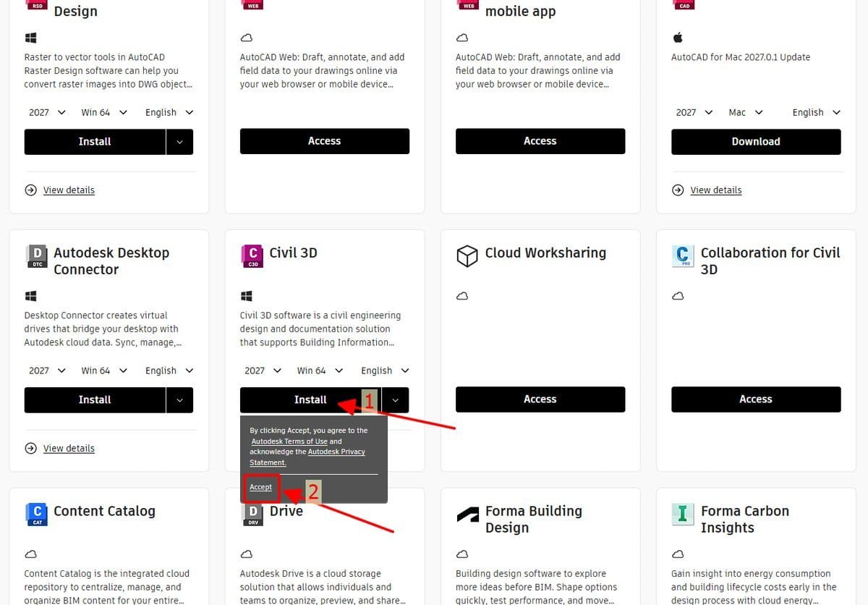Install Raster Design

click(x=95, y=142)
